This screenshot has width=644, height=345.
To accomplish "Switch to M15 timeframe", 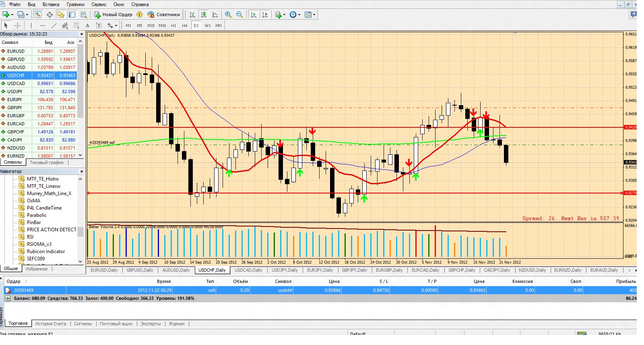I will click(x=151, y=25).
